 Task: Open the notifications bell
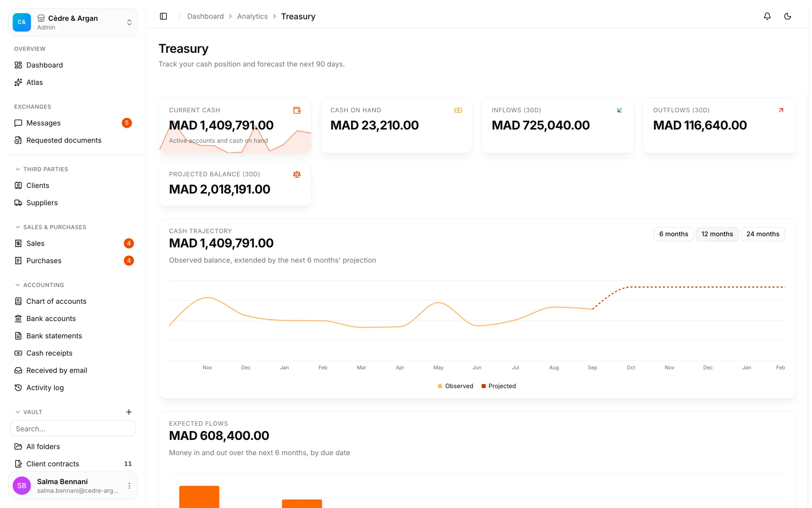(767, 16)
